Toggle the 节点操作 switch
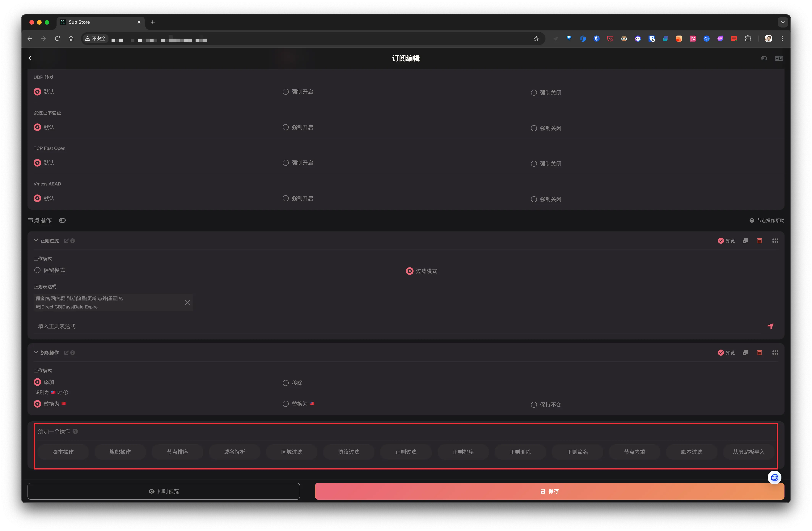 click(62, 220)
